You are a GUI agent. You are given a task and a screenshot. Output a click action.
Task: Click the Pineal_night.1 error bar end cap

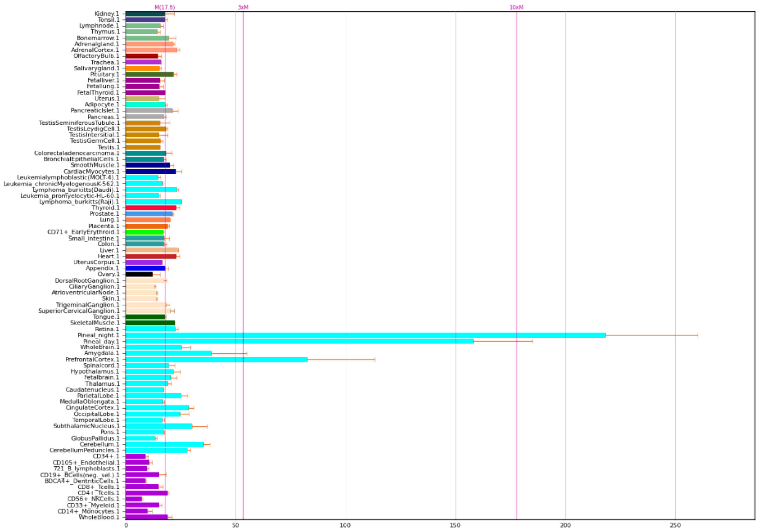[x=698, y=335]
